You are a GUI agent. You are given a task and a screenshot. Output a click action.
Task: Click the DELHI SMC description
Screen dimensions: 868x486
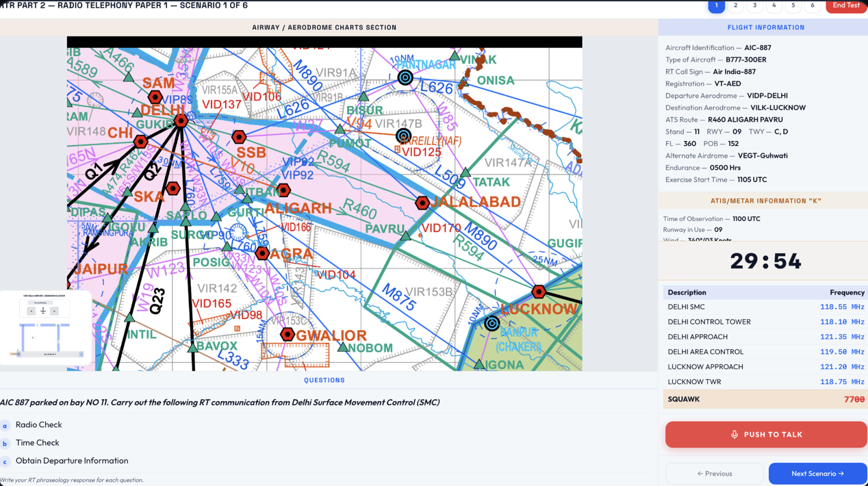686,307
